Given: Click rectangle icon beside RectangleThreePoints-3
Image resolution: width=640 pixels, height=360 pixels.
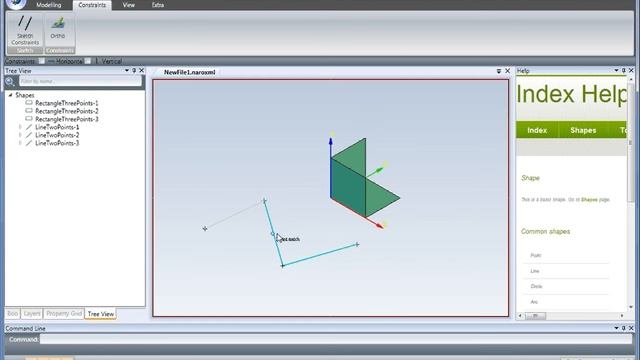Looking at the screenshot, I should pos(29,119).
